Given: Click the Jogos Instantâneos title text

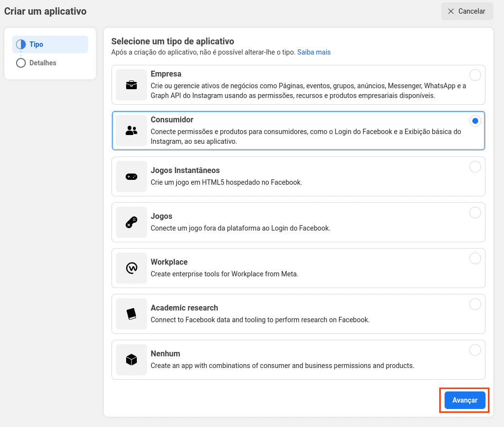Looking at the screenshot, I should point(185,170).
